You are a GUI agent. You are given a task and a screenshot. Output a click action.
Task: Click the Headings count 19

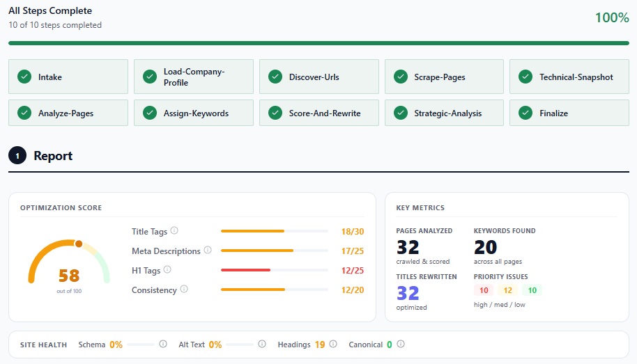[320, 345]
